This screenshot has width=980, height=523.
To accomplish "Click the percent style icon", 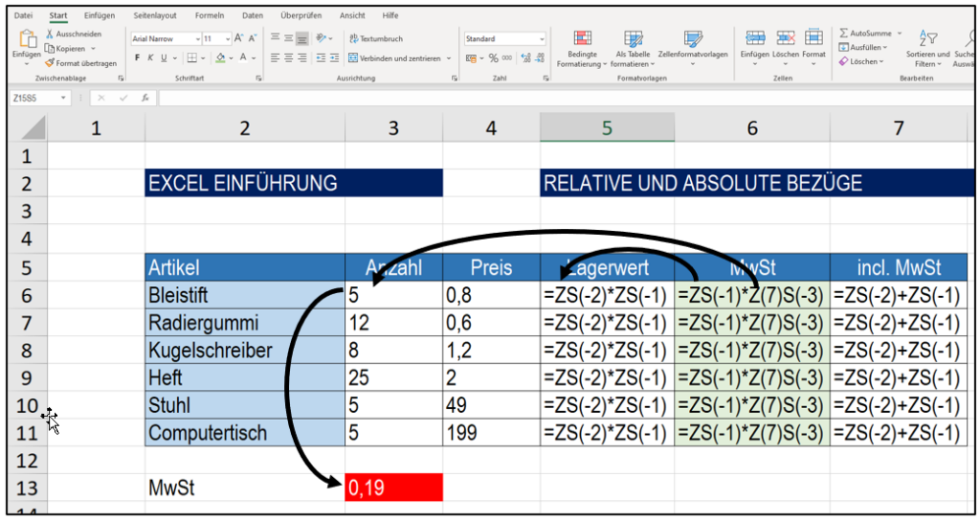I will tap(493, 58).
